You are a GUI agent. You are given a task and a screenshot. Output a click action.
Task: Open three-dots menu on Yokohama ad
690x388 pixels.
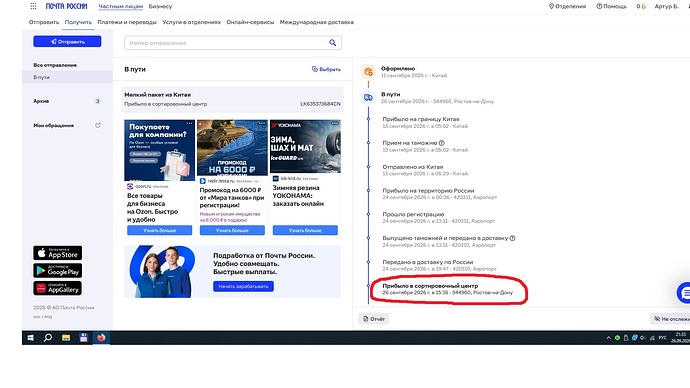[335, 123]
